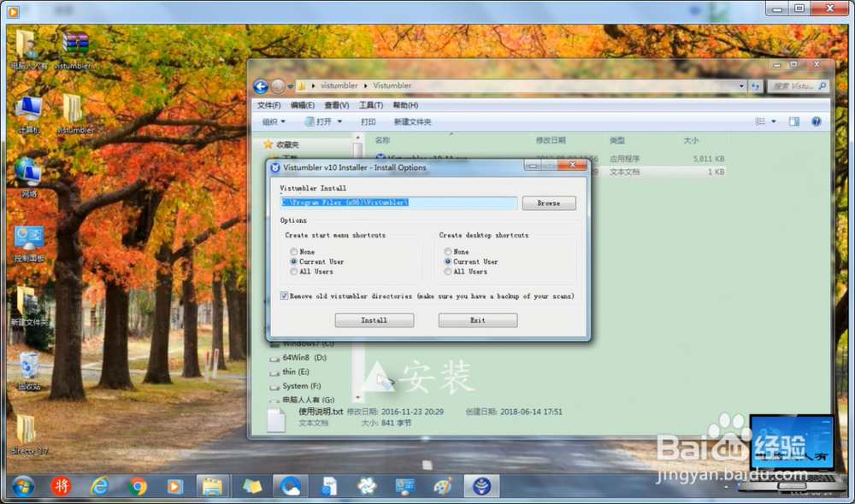Click the Explorer forward navigation arrow

pos(278,86)
